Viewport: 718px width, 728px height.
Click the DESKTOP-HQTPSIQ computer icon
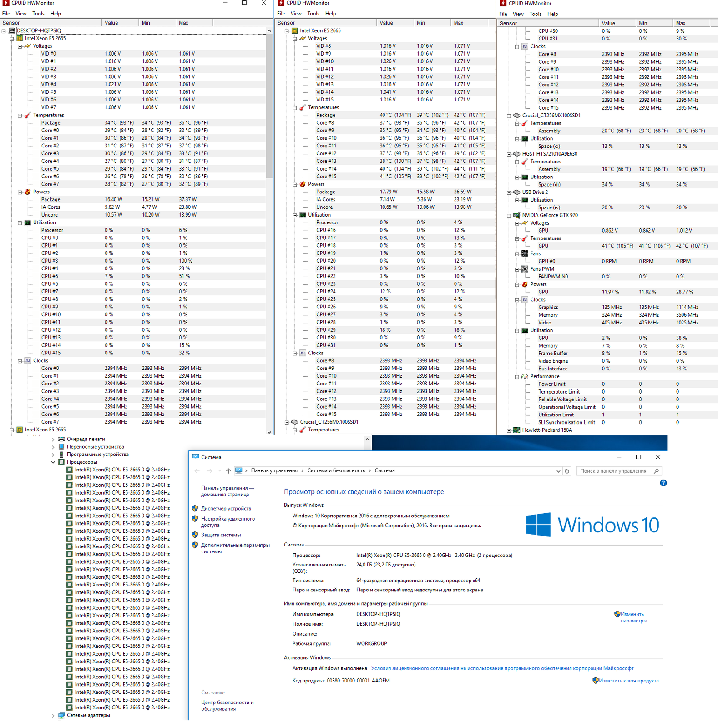12,31
